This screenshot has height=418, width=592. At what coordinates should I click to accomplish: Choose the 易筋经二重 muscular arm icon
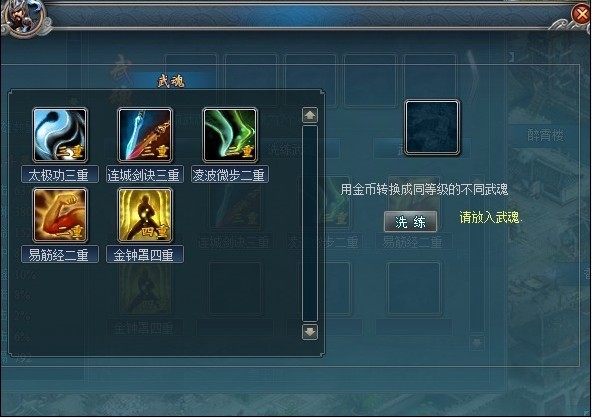(60, 215)
